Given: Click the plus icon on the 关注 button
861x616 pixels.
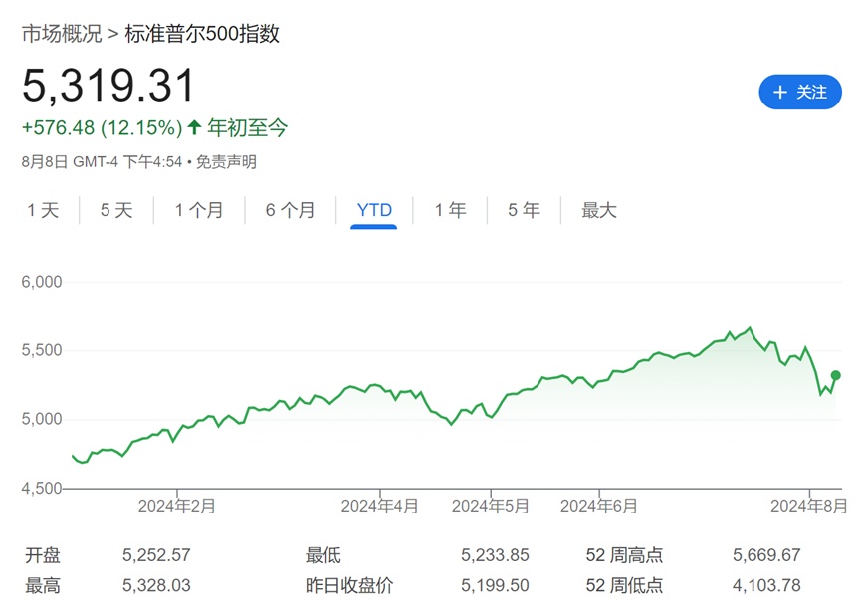Looking at the screenshot, I should click(780, 92).
